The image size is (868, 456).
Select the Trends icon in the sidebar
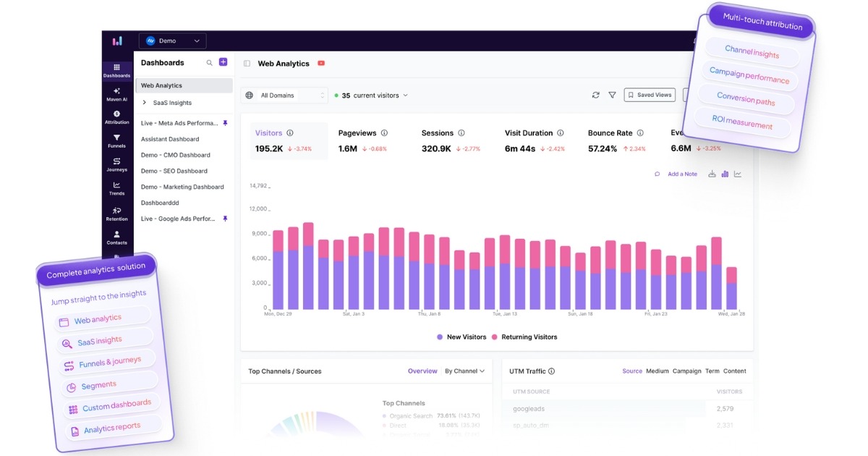tap(116, 188)
